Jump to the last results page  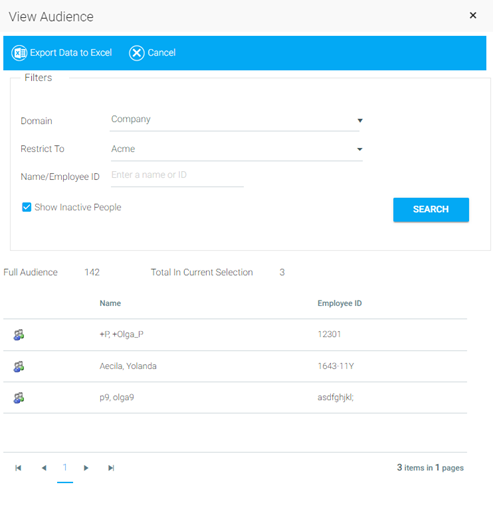tap(111, 468)
